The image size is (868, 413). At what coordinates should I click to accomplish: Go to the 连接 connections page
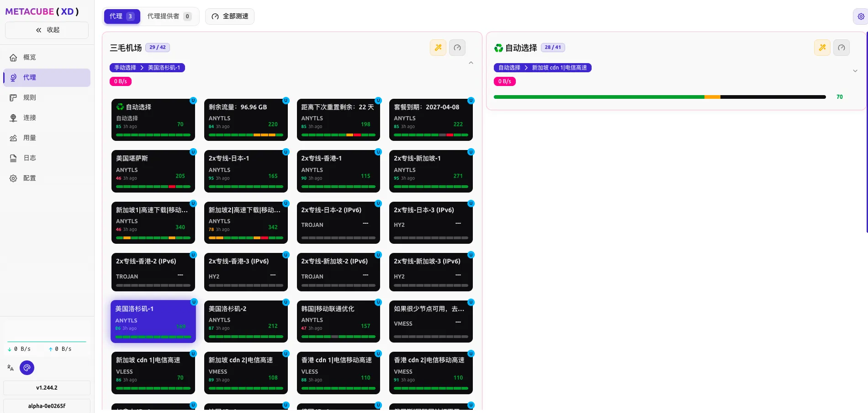click(x=29, y=118)
